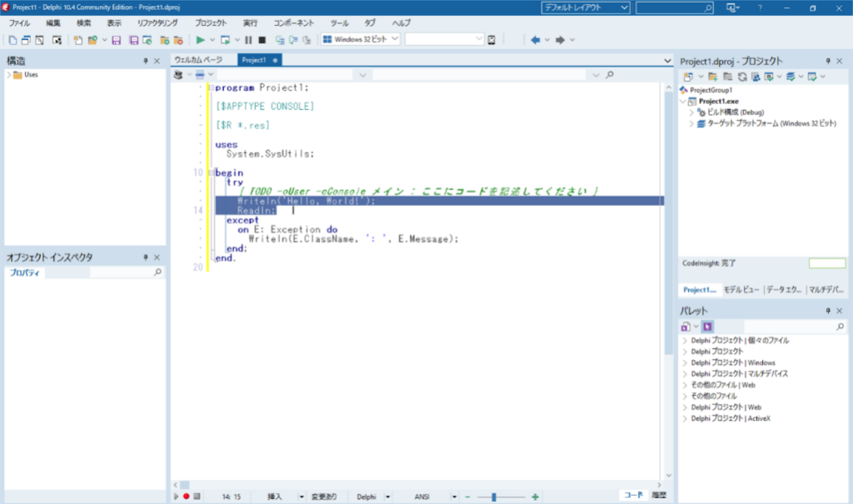The height and width of the screenshot is (504, 853).
Task: Expand the ビルド構成 (Debug) tree node
Action: coord(691,112)
